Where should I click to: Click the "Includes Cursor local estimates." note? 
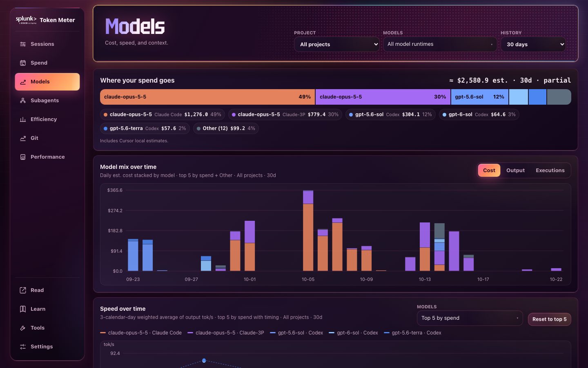(x=134, y=141)
